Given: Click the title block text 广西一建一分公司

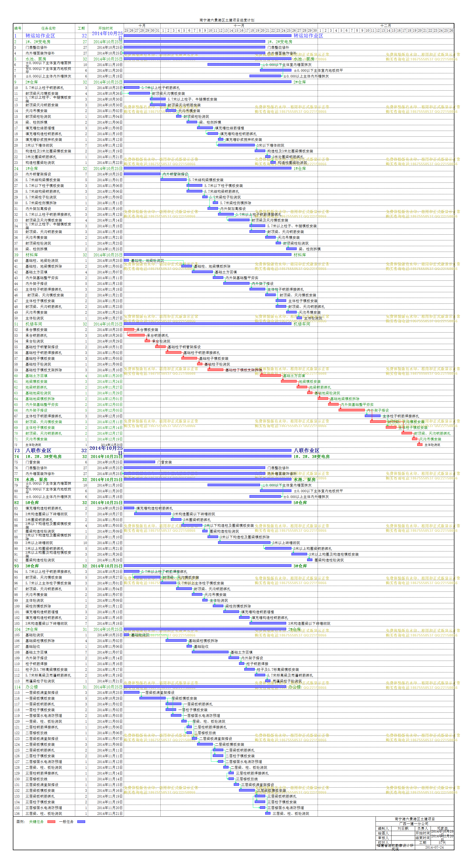Looking at the screenshot, I should point(414,824).
